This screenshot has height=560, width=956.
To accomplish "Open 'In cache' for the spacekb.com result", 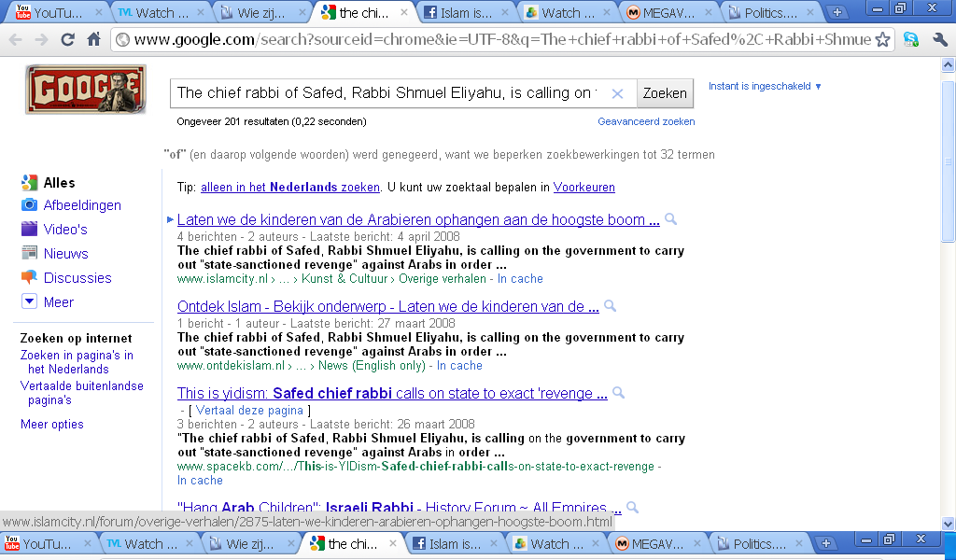I will tap(200, 480).
